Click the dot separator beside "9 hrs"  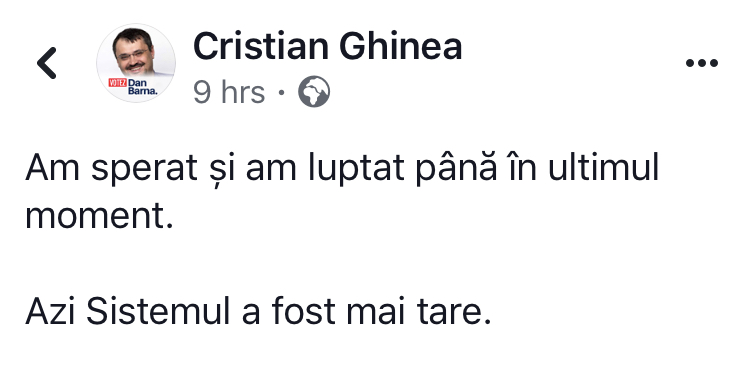coord(281,92)
